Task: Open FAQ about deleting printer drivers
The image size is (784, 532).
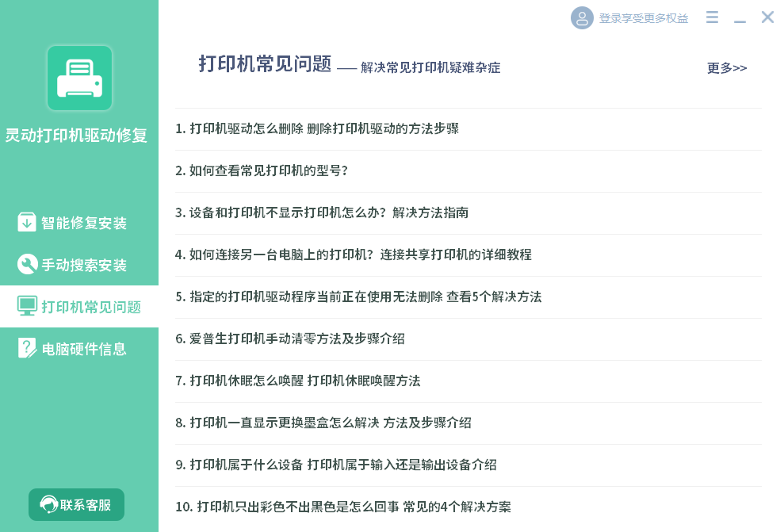Action: (317, 128)
